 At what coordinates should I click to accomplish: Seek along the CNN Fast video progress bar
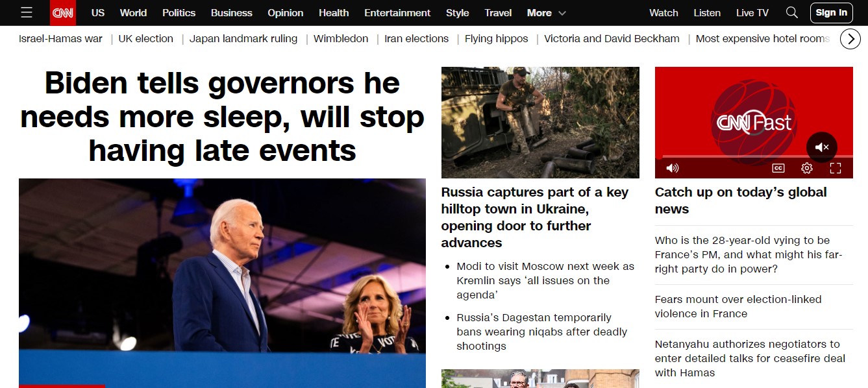pos(754,156)
